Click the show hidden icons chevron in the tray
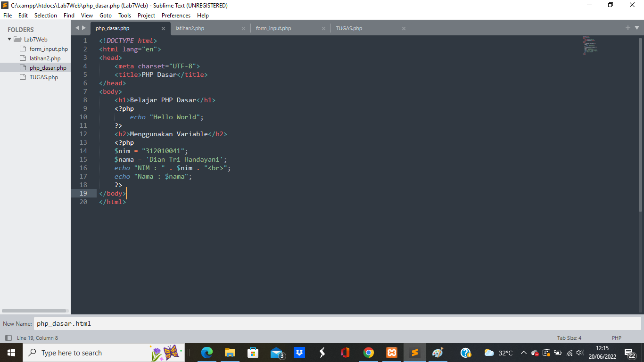Screen dimensions: 644x362 tap(523, 353)
